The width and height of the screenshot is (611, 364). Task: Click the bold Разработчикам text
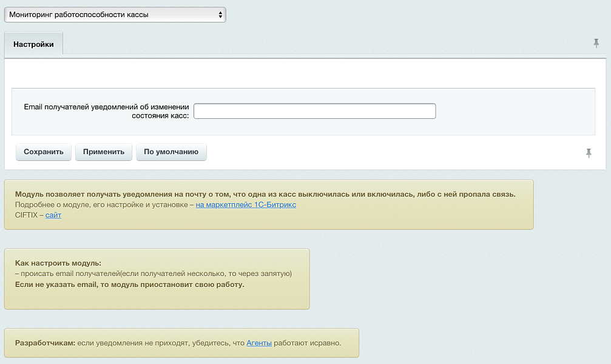[x=45, y=343]
